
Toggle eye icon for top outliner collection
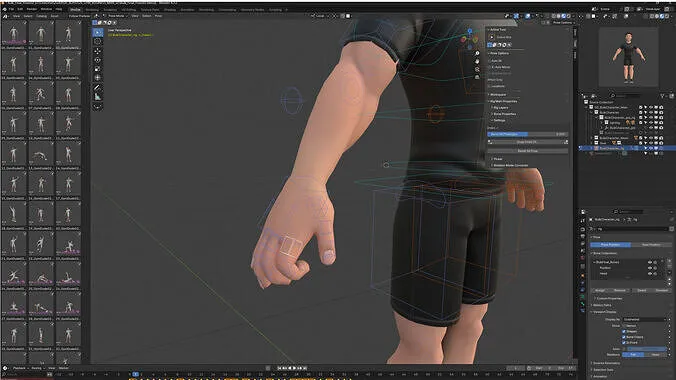tap(651, 107)
